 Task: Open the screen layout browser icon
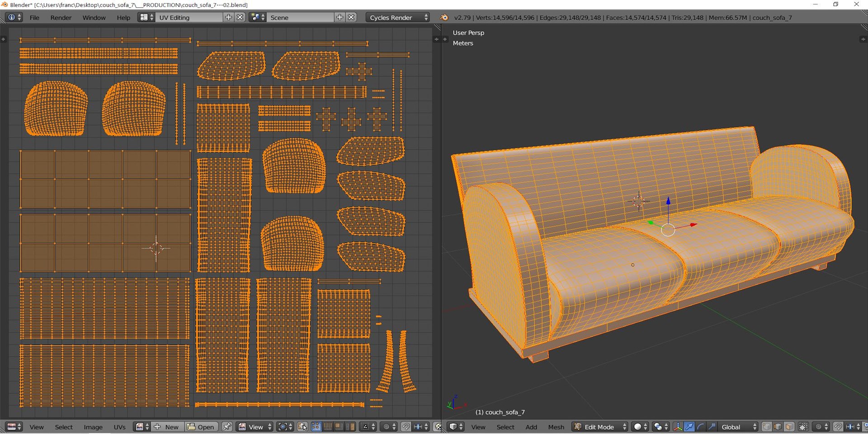point(146,17)
